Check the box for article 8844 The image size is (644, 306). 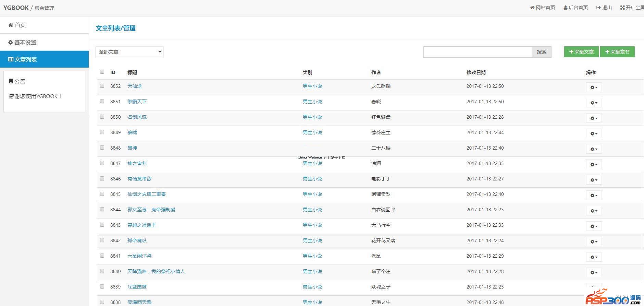pos(102,209)
